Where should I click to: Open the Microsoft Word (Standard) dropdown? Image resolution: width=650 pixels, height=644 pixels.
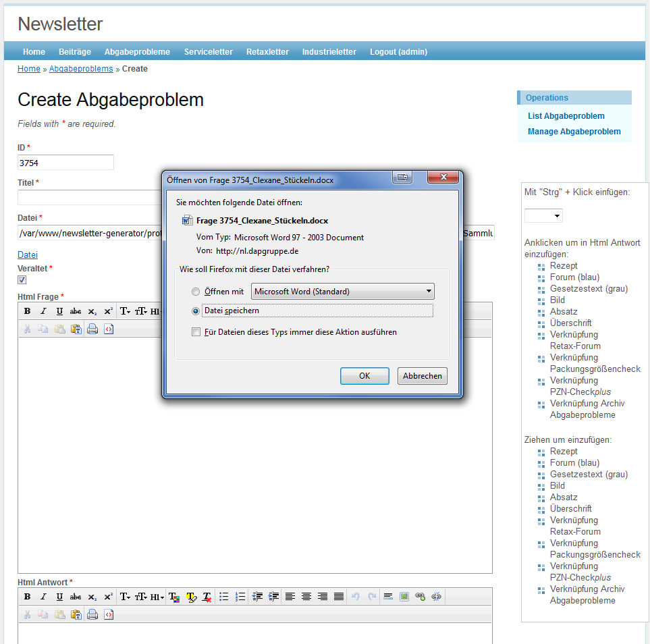[342, 292]
